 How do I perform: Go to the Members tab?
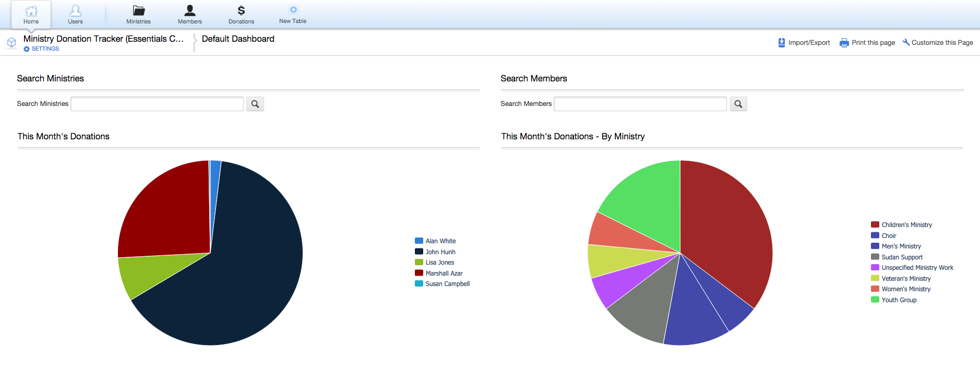pos(190,15)
